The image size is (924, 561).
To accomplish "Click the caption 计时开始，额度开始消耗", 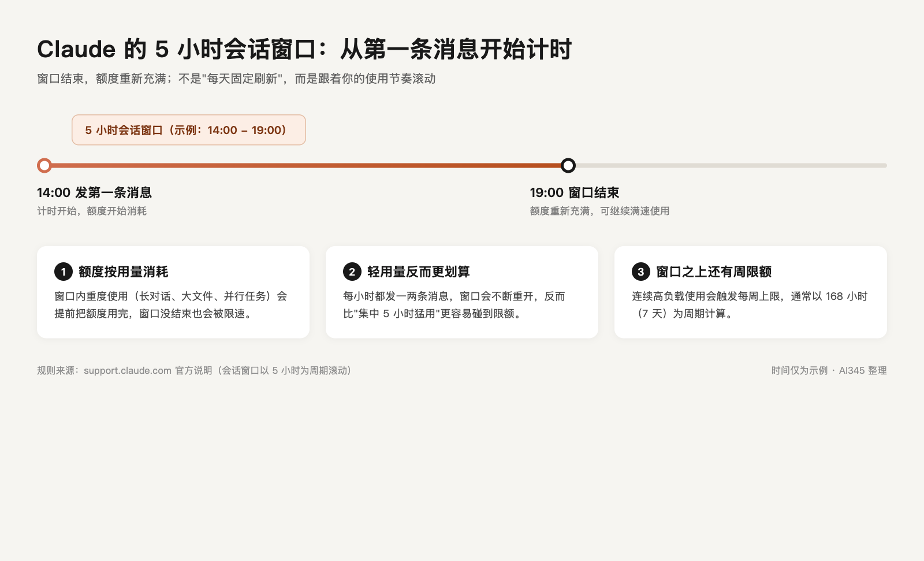I will point(92,211).
